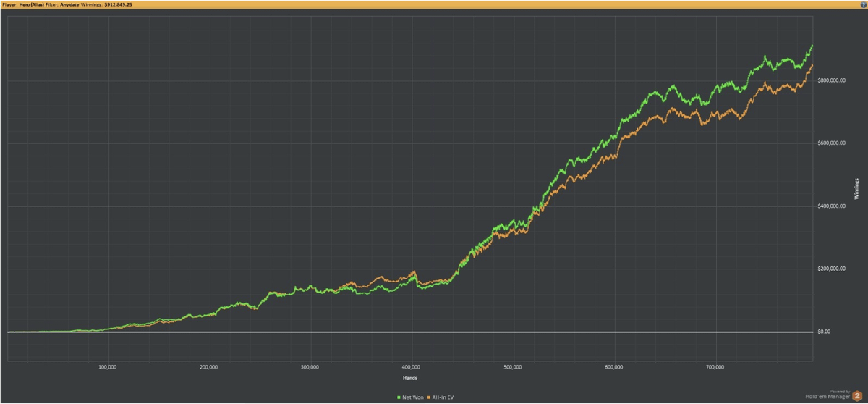Click the info icon in the header bar
Image resolution: width=868 pixels, height=404 pixels.
(x=863, y=4)
